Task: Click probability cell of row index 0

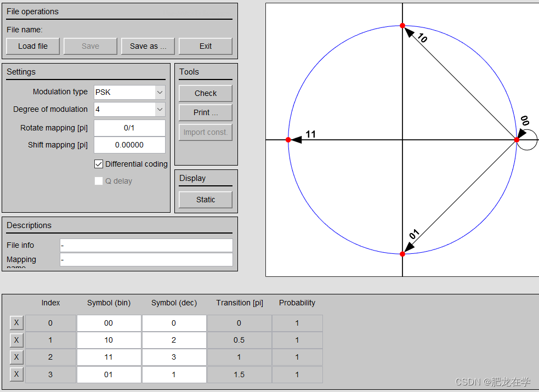Action: pyautogui.click(x=297, y=323)
